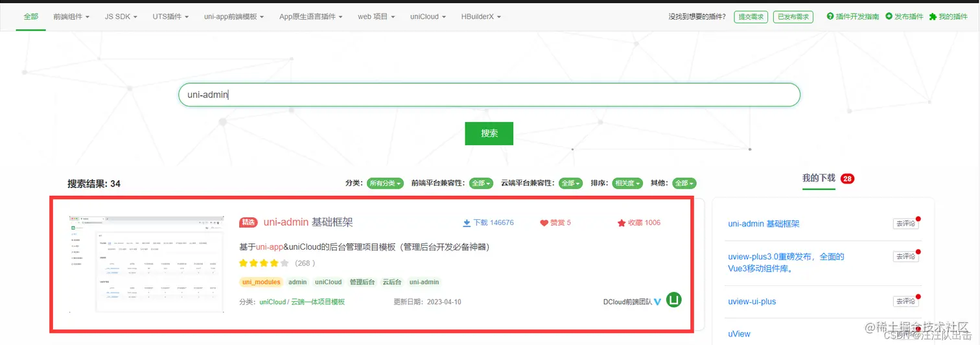The image size is (980, 345).
Task: Click the download icon showing 146676
Action: (467, 223)
